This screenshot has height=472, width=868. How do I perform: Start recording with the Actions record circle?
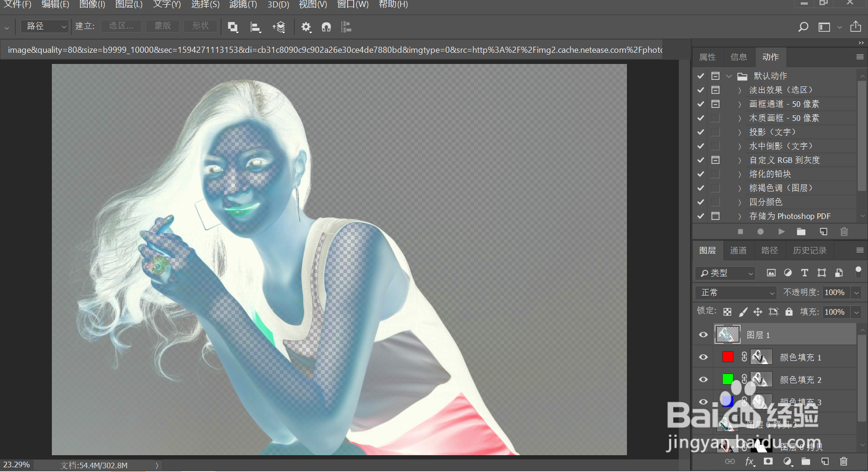click(x=761, y=232)
